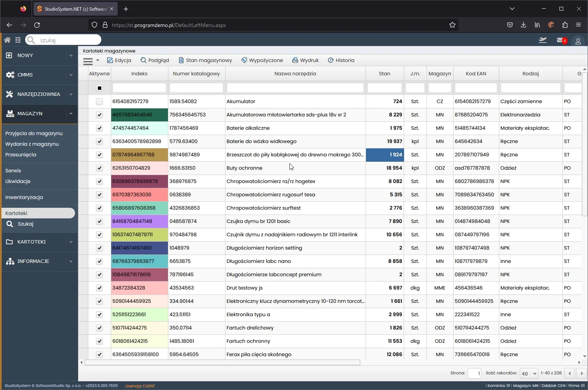Go to the next page of records
The height and width of the screenshot is (390, 588).
582,373
